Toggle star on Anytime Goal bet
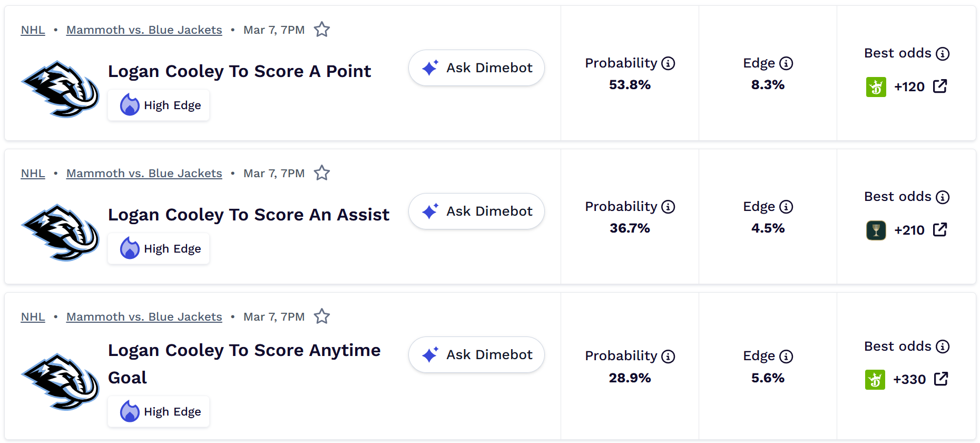Viewport: 980px width, 443px height. pyautogui.click(x=321, y=316)
